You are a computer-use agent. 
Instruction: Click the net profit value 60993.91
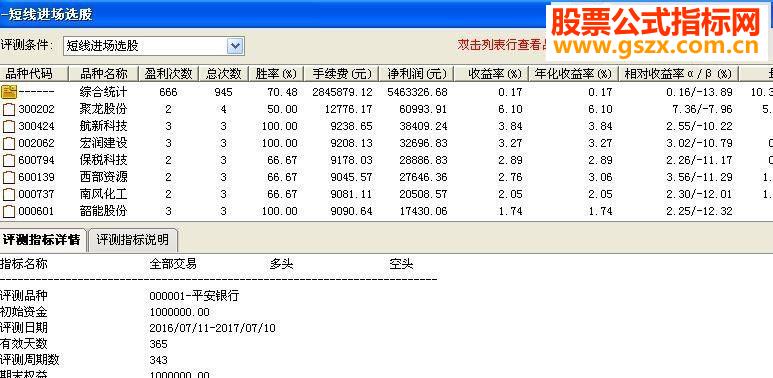[x=423, y=109]
